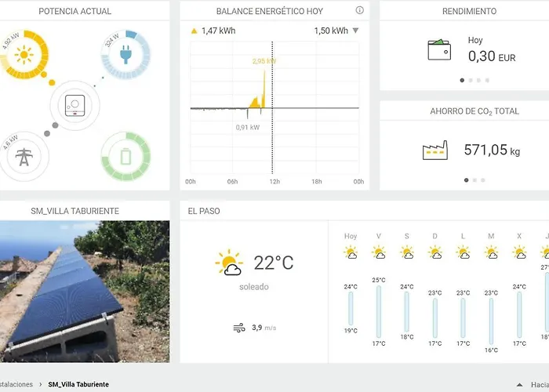This screenshot has height=392, width=549.
Task: Select last page dot in Rendimiento card
Action: coord(488,80)
